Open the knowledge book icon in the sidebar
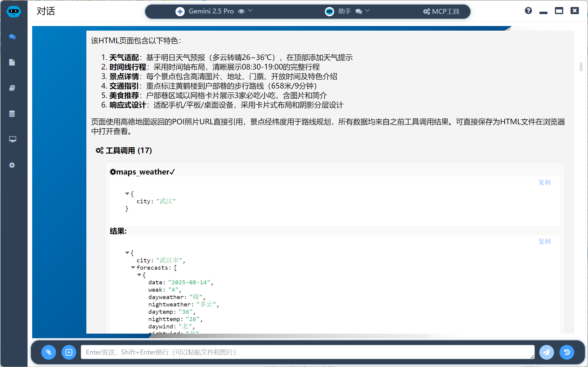 12,88
